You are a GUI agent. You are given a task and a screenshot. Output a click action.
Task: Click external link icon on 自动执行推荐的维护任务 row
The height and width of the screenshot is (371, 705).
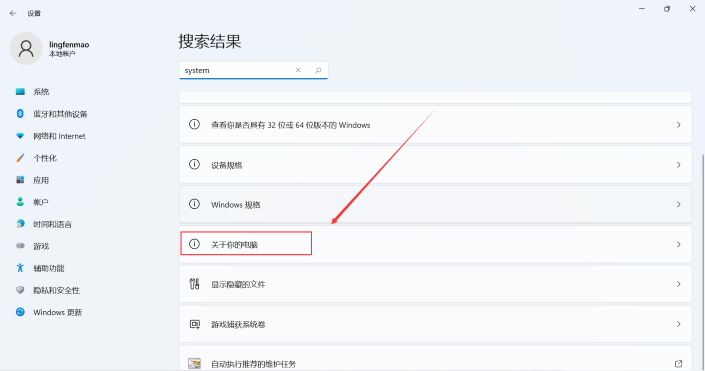coord(678,363)
